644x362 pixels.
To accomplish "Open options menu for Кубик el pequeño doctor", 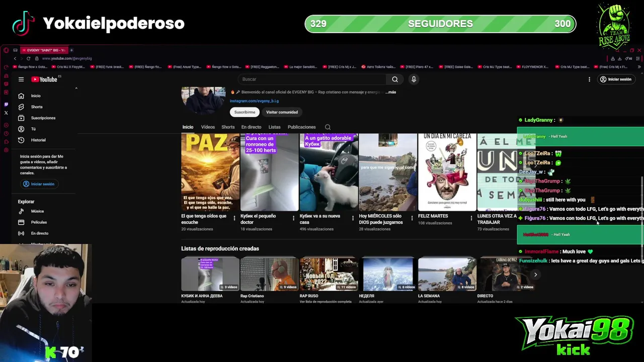I will tap(293, 218).
